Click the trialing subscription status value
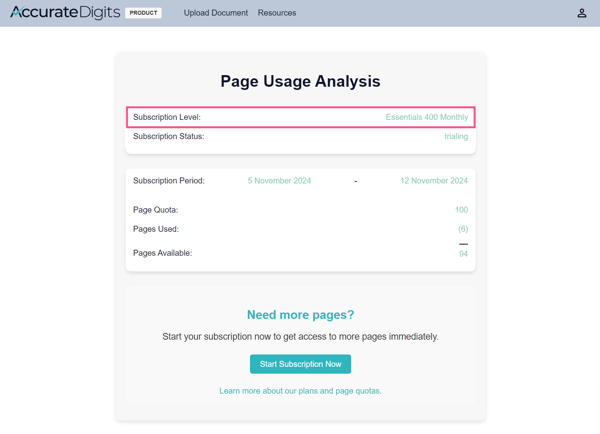Viewport: 600px width, 434px height. pos(456,136)
